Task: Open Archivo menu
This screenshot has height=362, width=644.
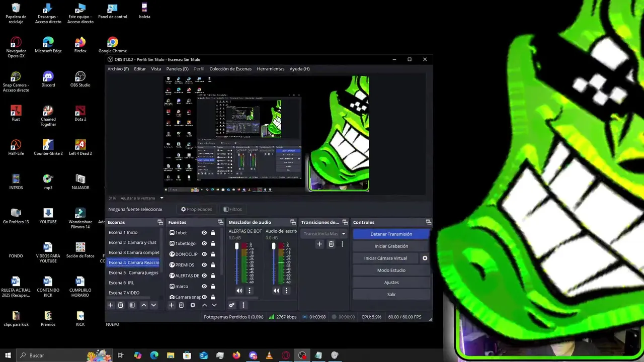Action: coord(118,69)
